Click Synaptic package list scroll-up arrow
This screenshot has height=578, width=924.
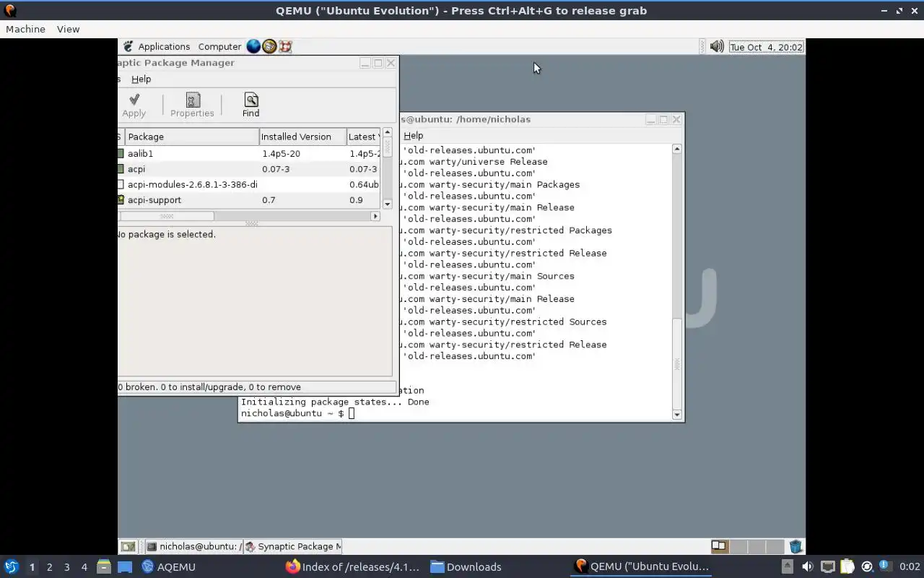(387, 133)
